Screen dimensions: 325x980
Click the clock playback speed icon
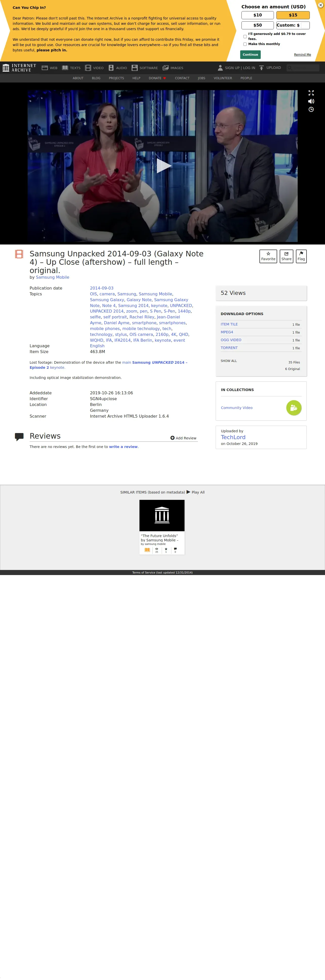point(311,110)
